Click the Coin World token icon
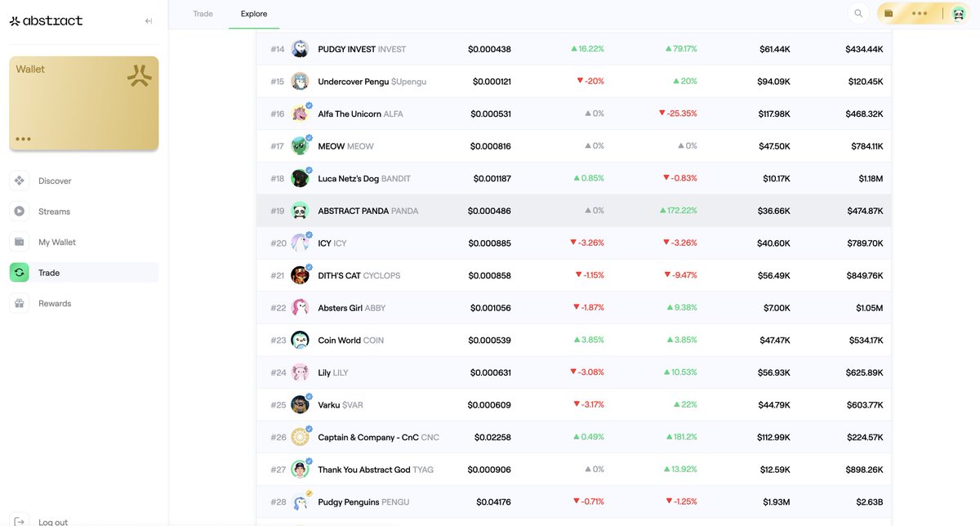Viewport: 980px width, 526px height. click(300, 340)
